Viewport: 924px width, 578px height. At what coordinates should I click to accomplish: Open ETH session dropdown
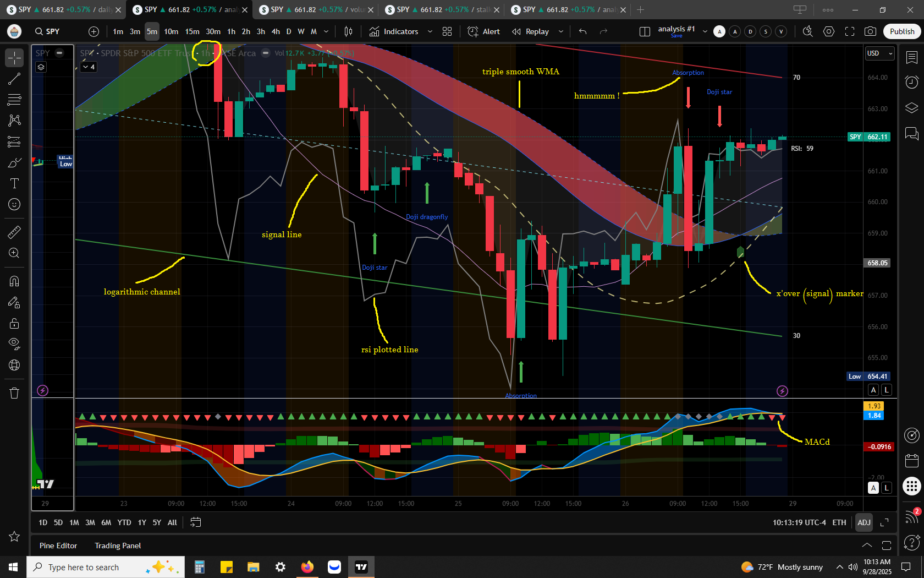pyautogui.click(x=839, y=522)
